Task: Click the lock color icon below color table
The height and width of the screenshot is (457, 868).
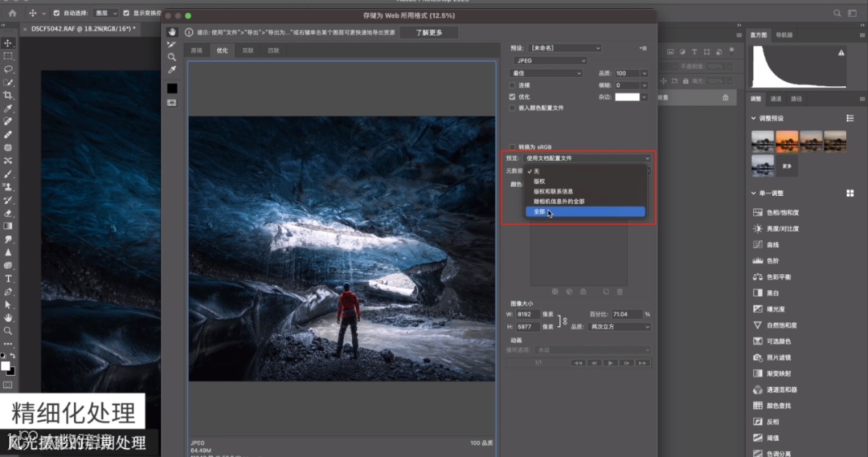Action: coord(583,292)
